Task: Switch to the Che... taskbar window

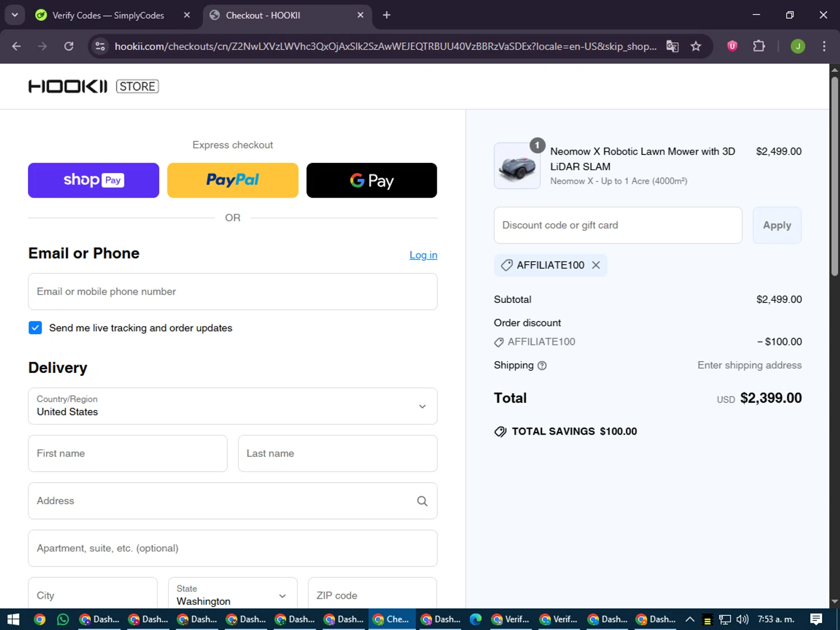Action: 391,619
